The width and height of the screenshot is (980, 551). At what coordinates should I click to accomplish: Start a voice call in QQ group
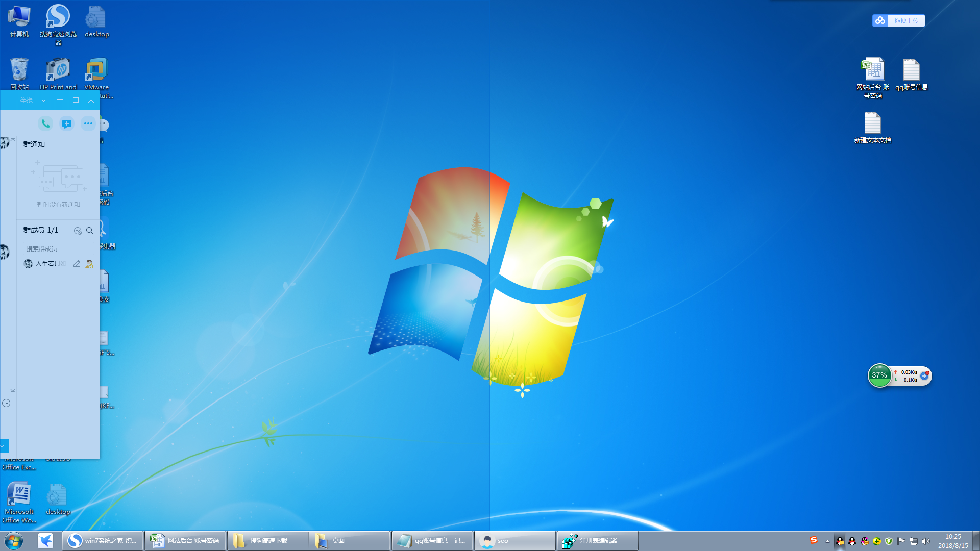click(x=45, y=123)
